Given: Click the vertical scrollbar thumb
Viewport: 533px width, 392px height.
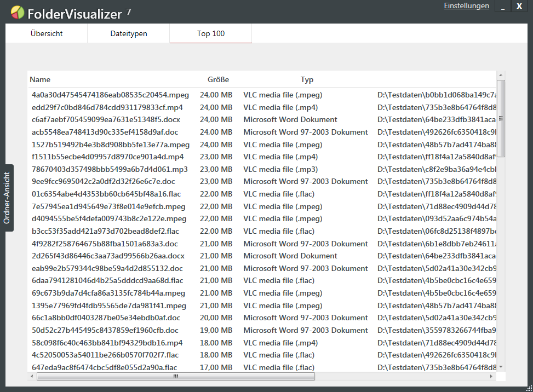Looking at the screenshot, I should (501, 118).
